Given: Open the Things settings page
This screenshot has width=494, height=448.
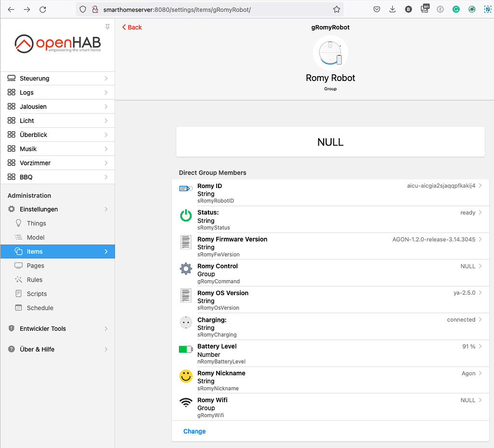Looking at the screenshot, I should click(x=37, y=223).
